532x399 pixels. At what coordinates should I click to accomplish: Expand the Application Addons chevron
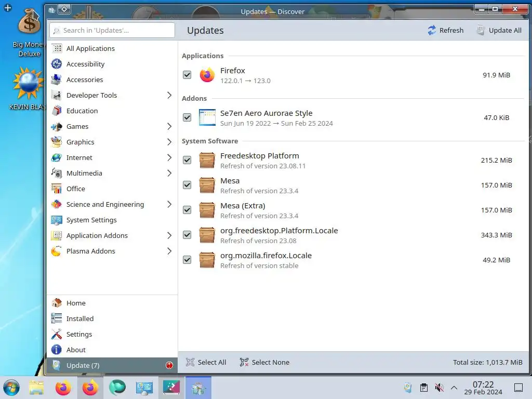(169, 235)
